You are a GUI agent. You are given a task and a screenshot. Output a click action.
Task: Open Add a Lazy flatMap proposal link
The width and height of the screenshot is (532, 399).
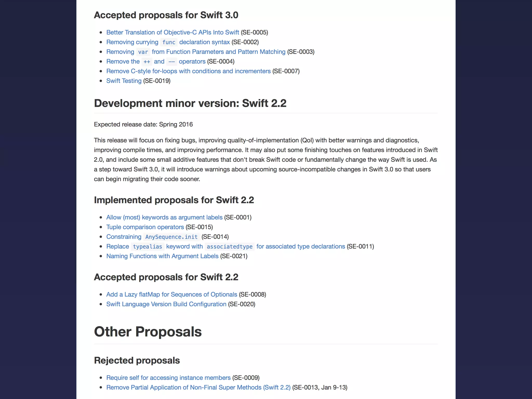171,294
